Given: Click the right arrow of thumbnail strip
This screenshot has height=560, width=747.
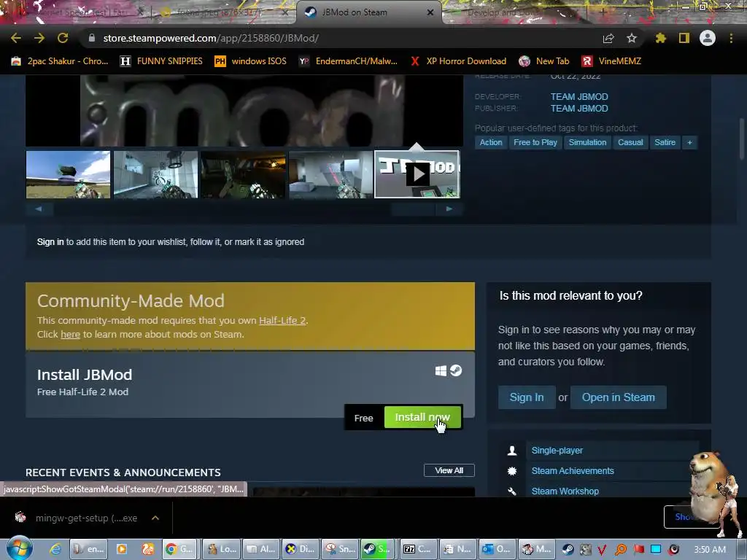Looking at the screenshot, I should [449, 209].
